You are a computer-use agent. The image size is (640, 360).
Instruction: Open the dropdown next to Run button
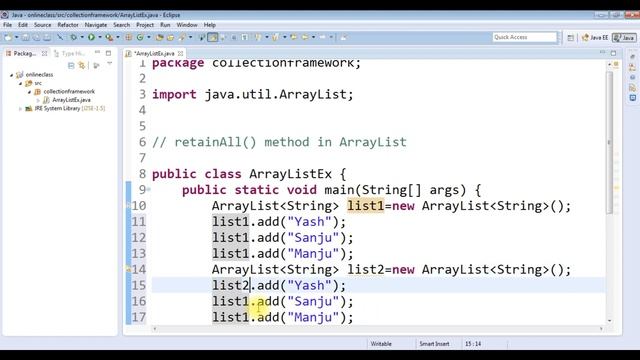point(100,38)
